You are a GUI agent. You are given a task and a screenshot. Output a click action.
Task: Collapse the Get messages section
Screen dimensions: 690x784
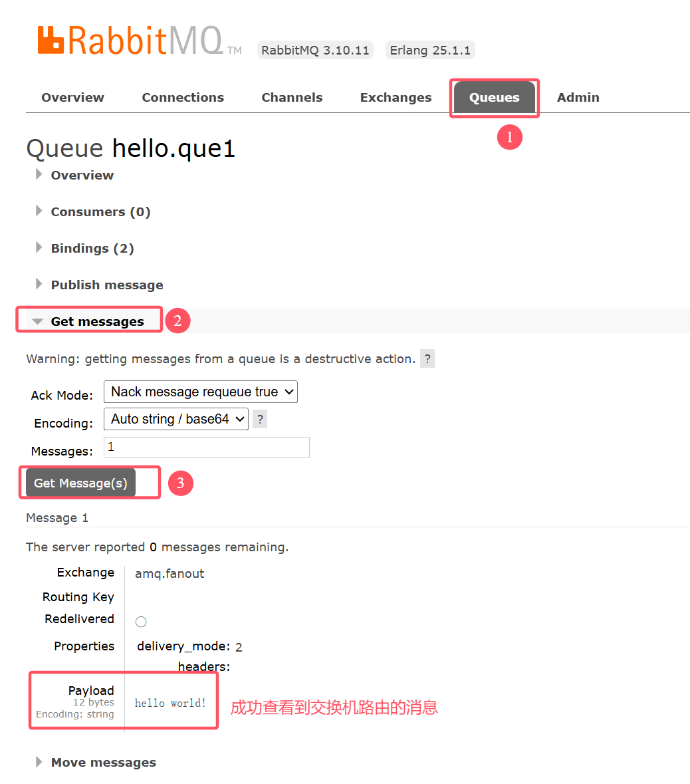click(x=97, y=321)
